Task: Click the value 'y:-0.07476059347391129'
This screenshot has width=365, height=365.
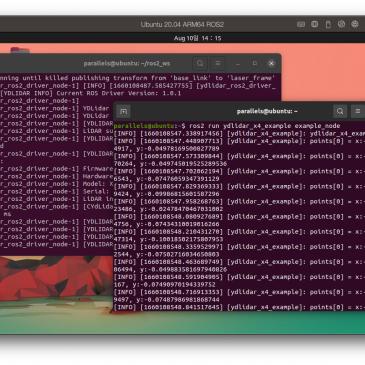Action: tap(178, 179)
